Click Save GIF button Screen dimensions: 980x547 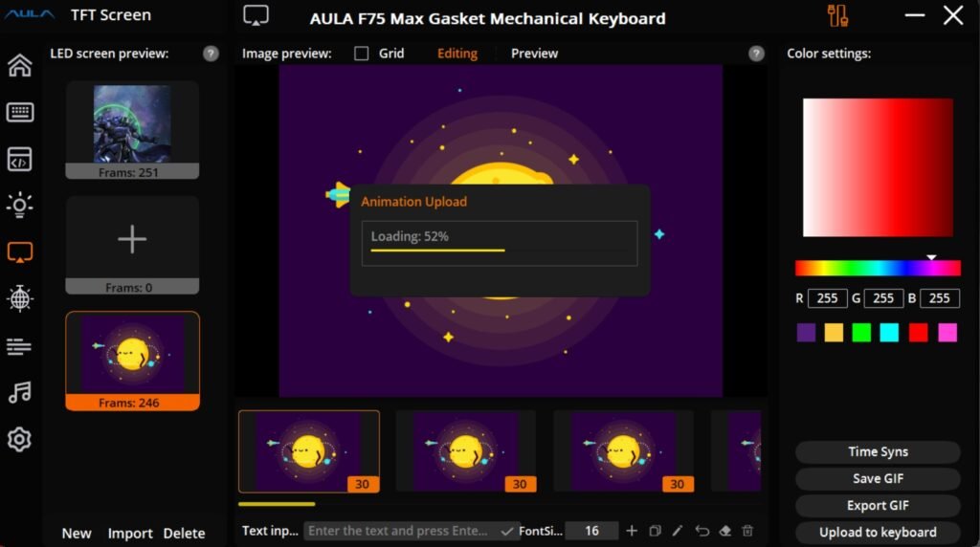[878, 478]
